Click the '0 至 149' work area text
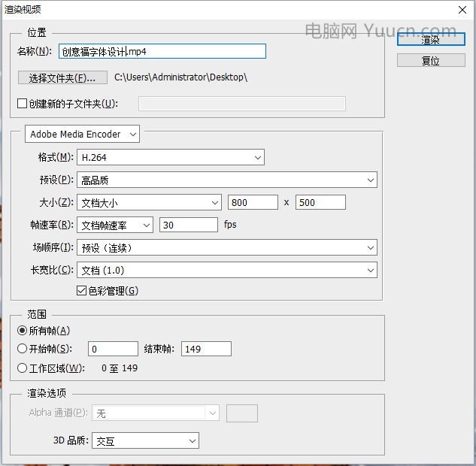The image size is (476, 466). 120,368
